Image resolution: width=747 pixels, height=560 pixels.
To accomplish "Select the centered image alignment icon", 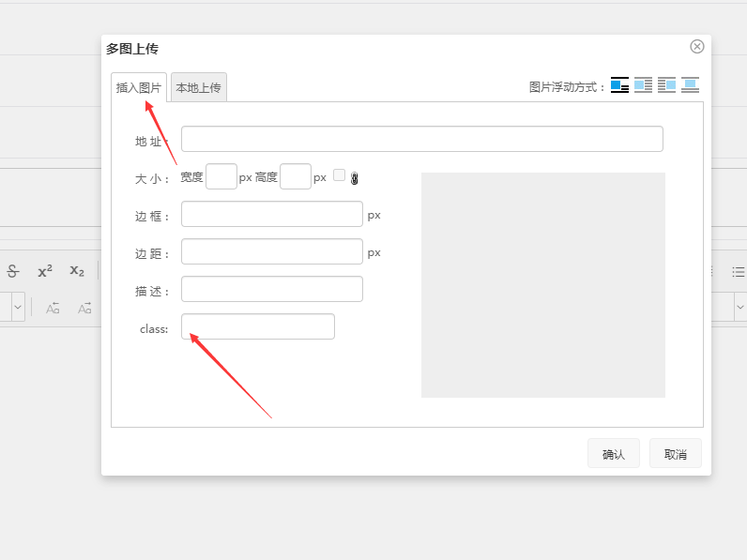I will (x=691, y=85).
